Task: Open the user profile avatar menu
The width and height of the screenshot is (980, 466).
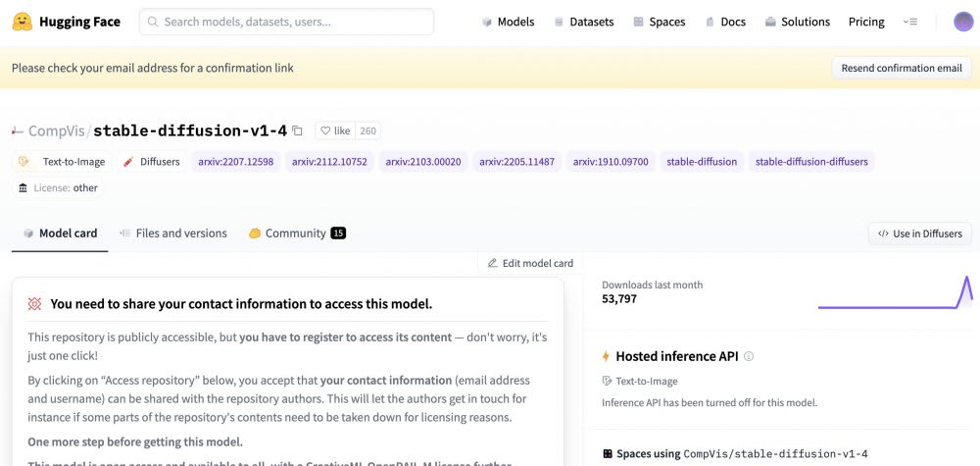Action: tap(963, 22)
